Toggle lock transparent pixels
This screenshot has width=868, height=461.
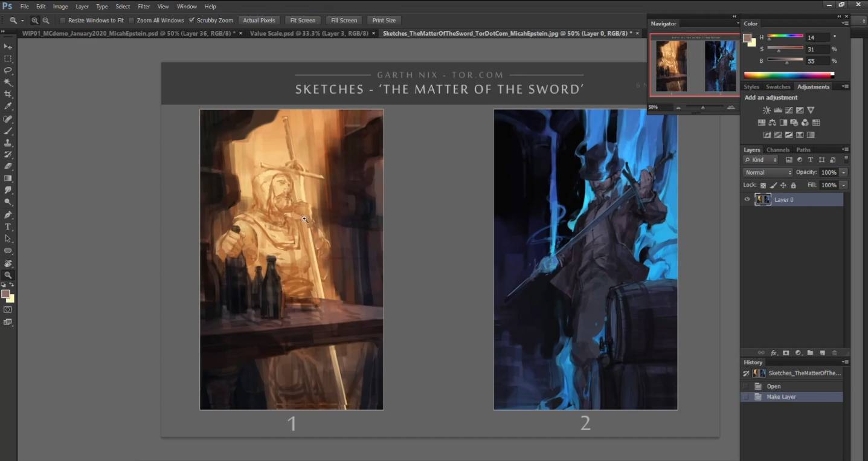coord(763,185)
